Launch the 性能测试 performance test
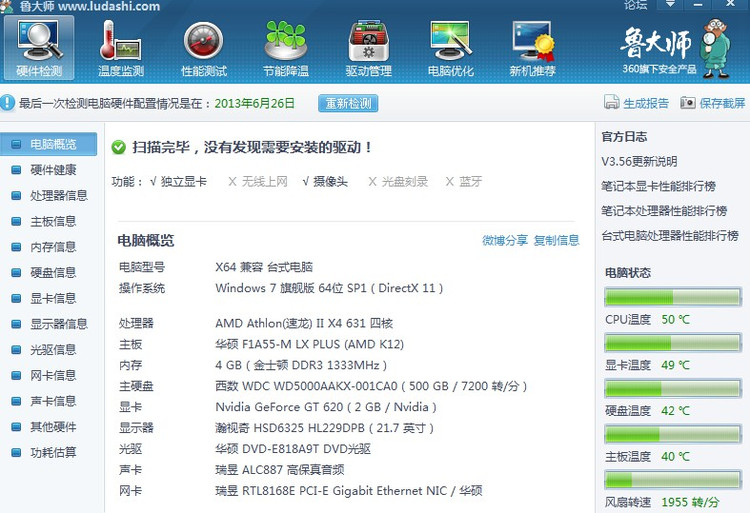Viewport: 750px width, 513px height. [x=203, y=48]
